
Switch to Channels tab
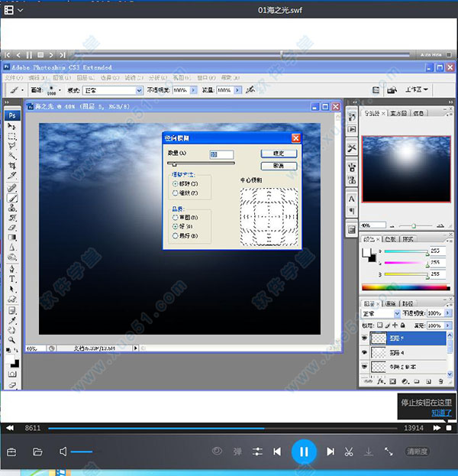(391, 303)
